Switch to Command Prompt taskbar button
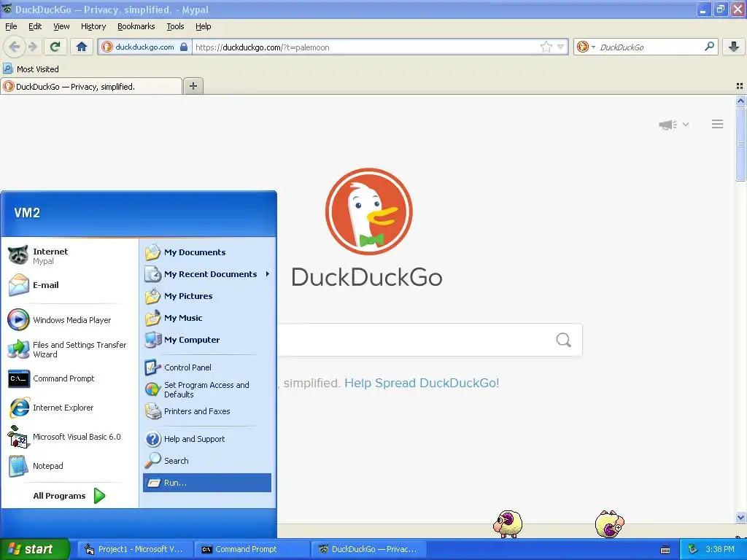Image resolution: width=747 pixels, height=560 pixels. (x=252, y=549)
